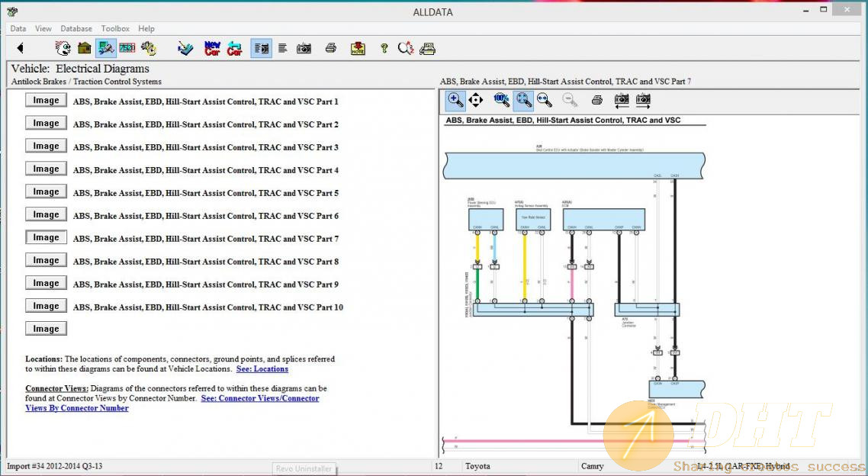Image resolution: width=868 pixels, height=476 pixels.
Task: Toggle the zoom-in magnifier tool
Action: [455, 100]
